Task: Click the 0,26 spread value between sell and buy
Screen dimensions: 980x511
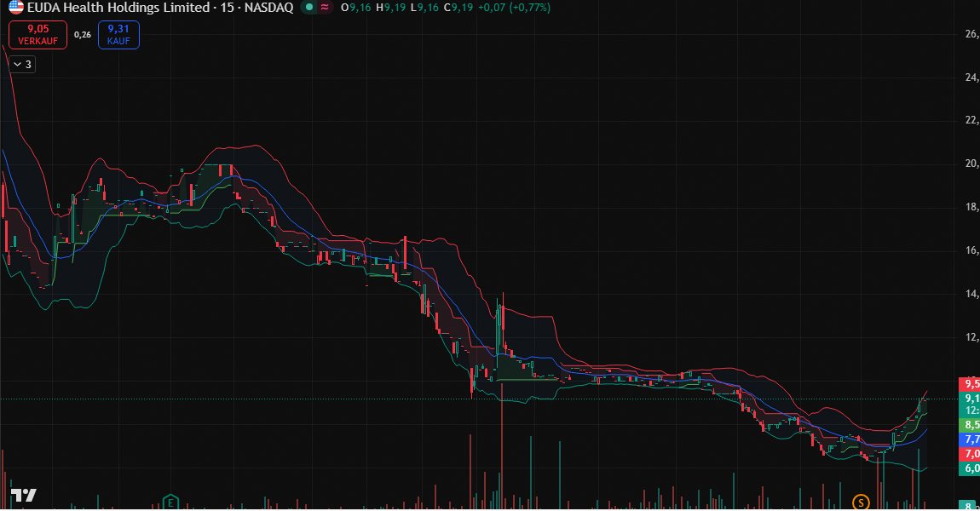Action: tap(83, 35)
